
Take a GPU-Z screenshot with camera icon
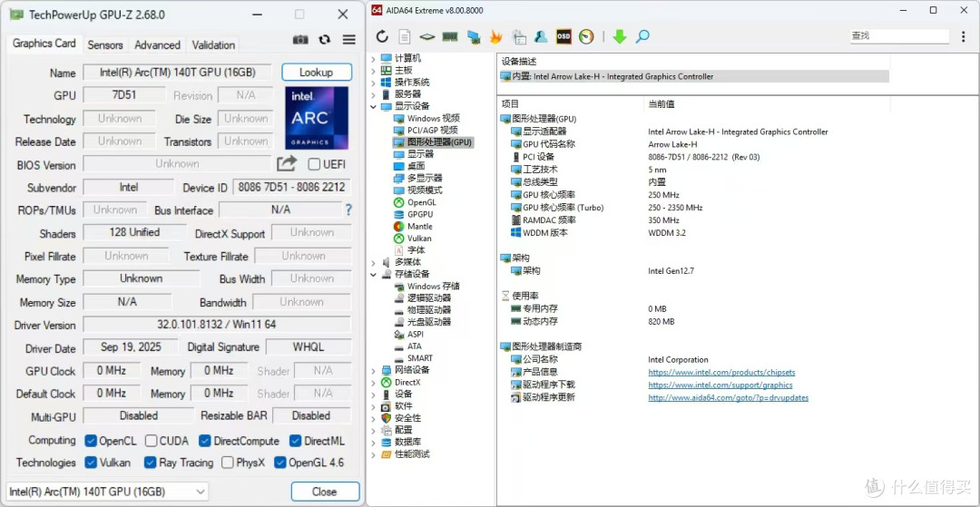[300, 39]
